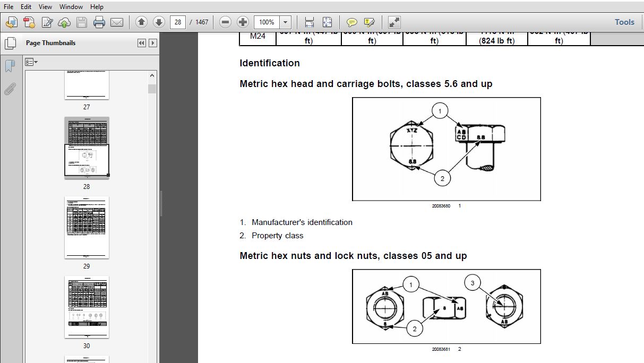Screen dimensions: 644x363
Task: Open the File menu
Action: click(x=9, y=7)
